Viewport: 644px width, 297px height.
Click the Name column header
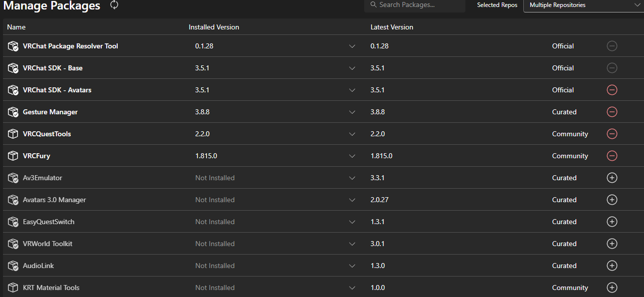pyautogui.click(x=16, y=27)
